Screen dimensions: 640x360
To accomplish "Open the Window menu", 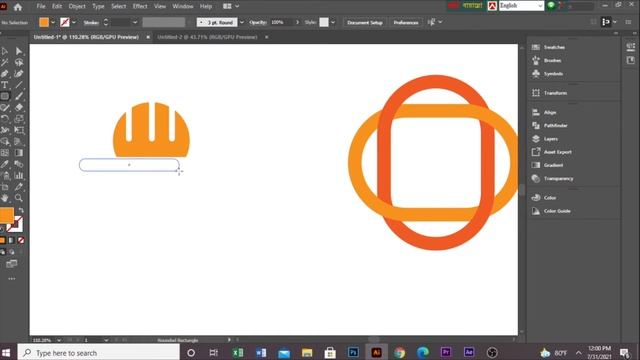I will pyautogui.click(x=182, y=6).
